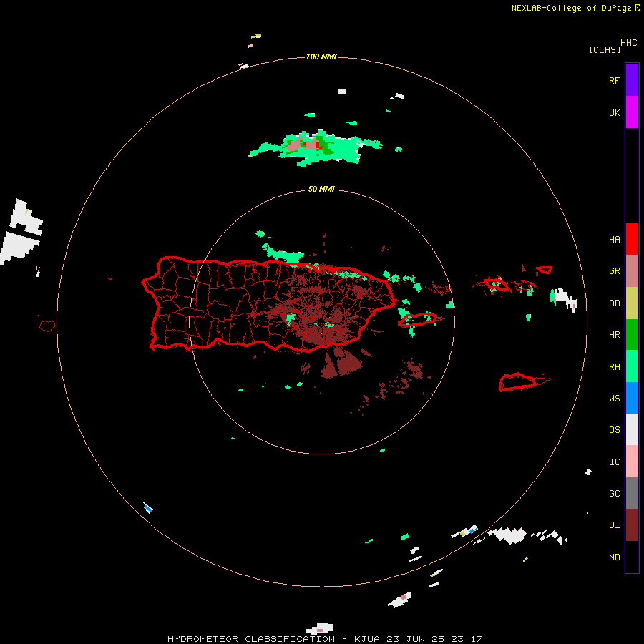644x644 pixels.
Task: Pick the RA light green swatch
Action: [632, 366]
